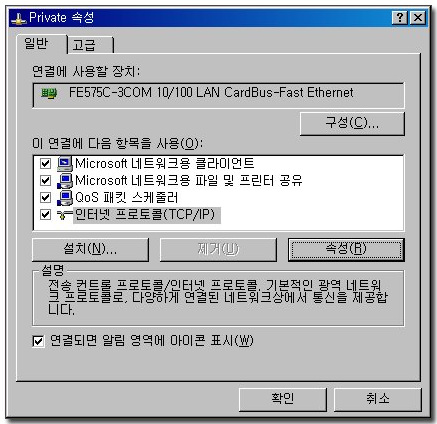Click the question mark help button
Screen dimensions: 437x424
coord(399,18)
